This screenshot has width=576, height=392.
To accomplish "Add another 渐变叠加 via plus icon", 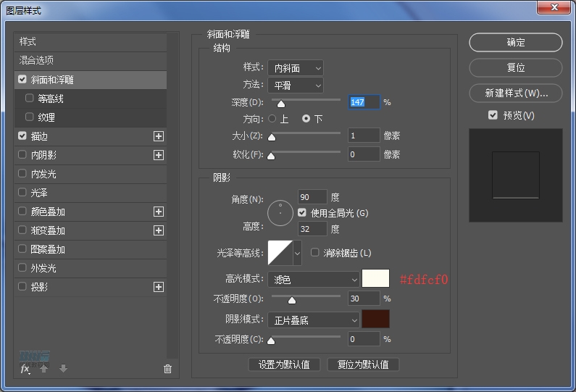I will 159,230.
